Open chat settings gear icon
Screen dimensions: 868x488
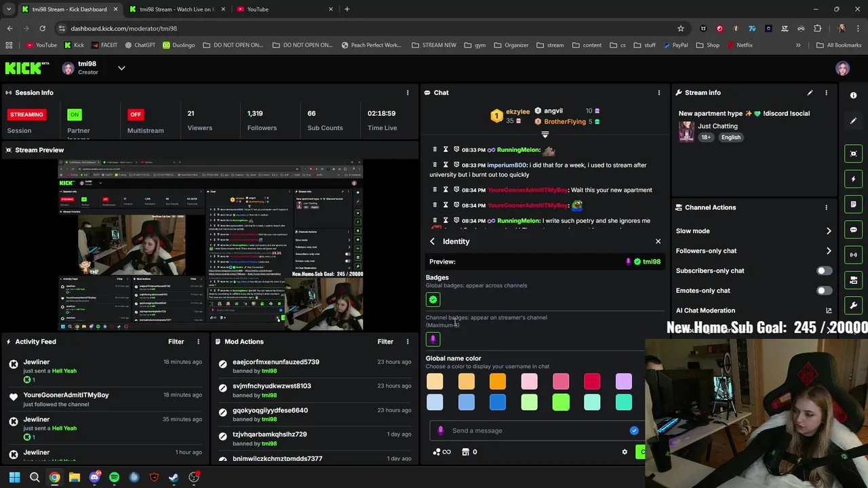click(x=625, y=452)
